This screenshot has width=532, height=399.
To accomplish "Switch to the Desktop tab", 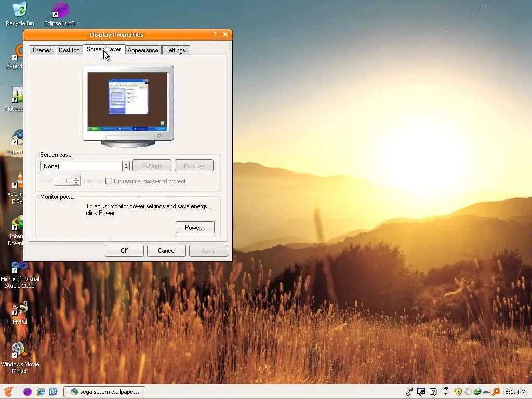I will pos(69,50).
